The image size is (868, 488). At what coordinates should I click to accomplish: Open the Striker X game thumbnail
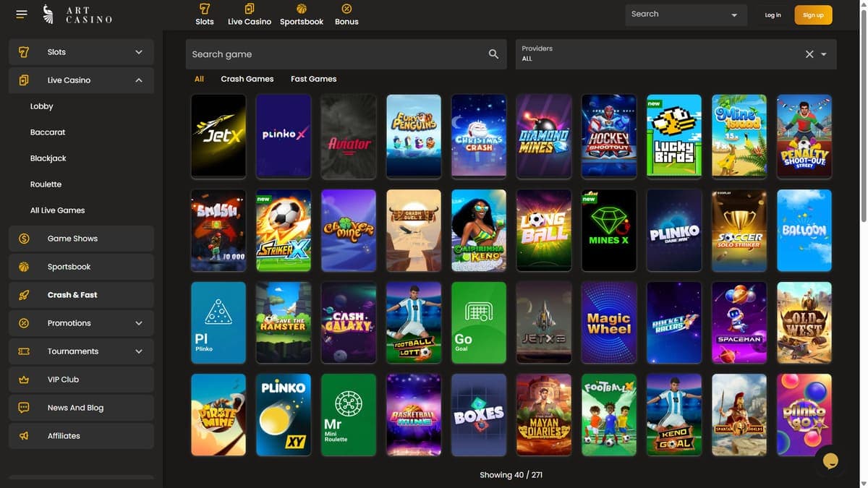point(284,230)
